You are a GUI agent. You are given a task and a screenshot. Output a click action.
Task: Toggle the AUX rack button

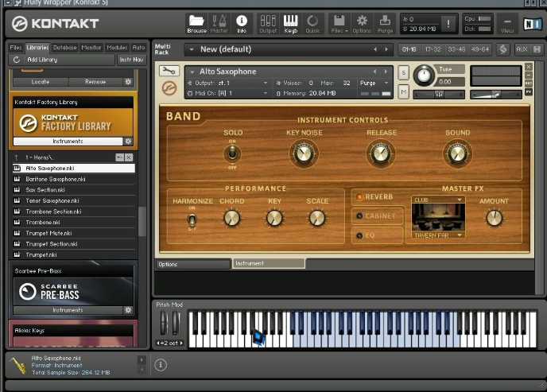pyautogui.click(x=522, y=49)
